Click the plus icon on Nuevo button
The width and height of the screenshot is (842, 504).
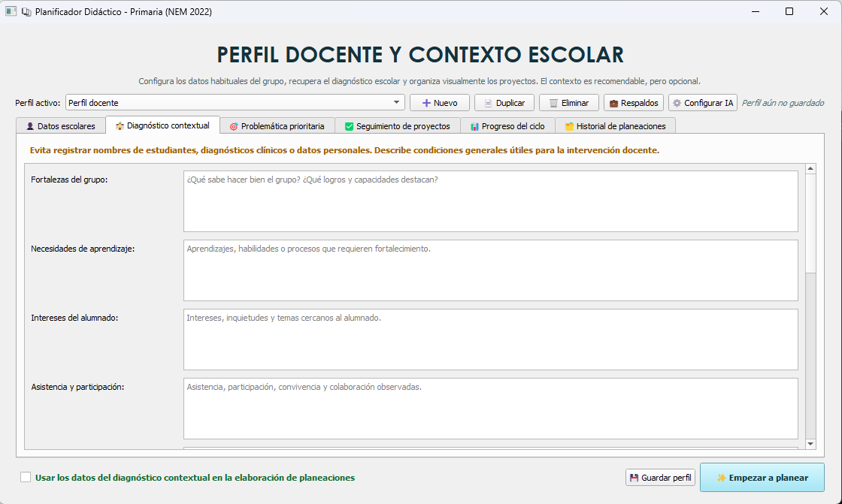(426, 103)
